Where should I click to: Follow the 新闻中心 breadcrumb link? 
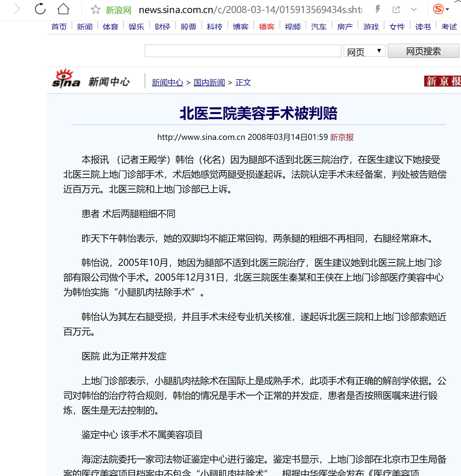167,83
